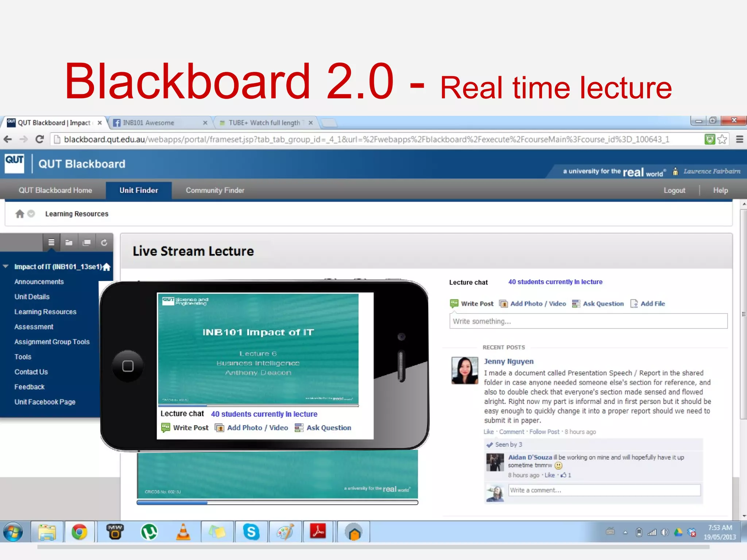Reload the page with refresh icon

pyautogui.click(x=40, y=139)
